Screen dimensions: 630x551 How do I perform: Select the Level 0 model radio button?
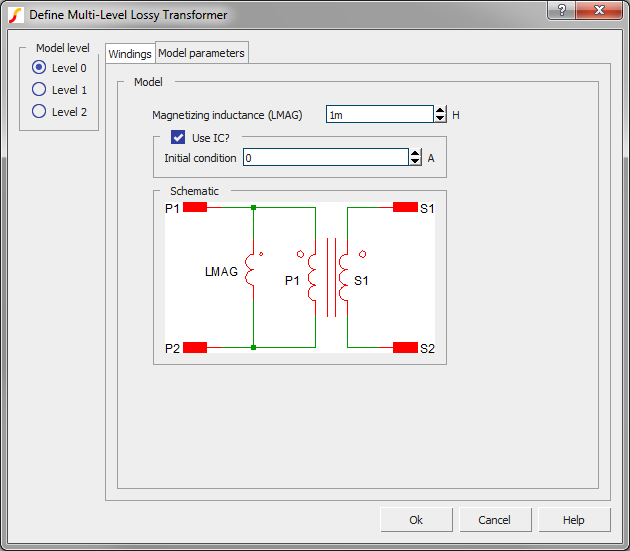(x=40, y=67)
